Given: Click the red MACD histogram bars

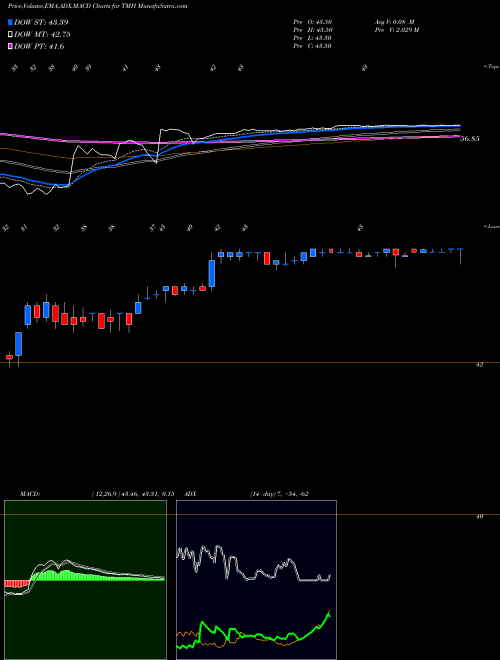Looking at the screenshot, I should click(x=16, y=583).
